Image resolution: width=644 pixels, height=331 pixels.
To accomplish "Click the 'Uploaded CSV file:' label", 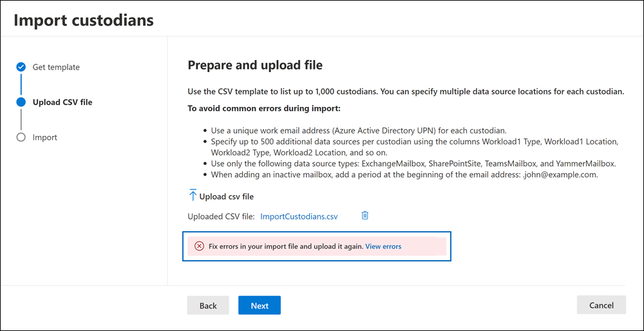I will pos(222,216).
